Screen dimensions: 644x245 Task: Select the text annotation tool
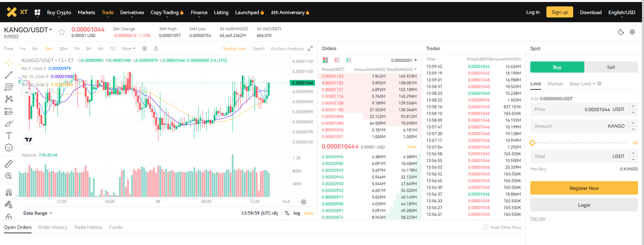point(9,135)
